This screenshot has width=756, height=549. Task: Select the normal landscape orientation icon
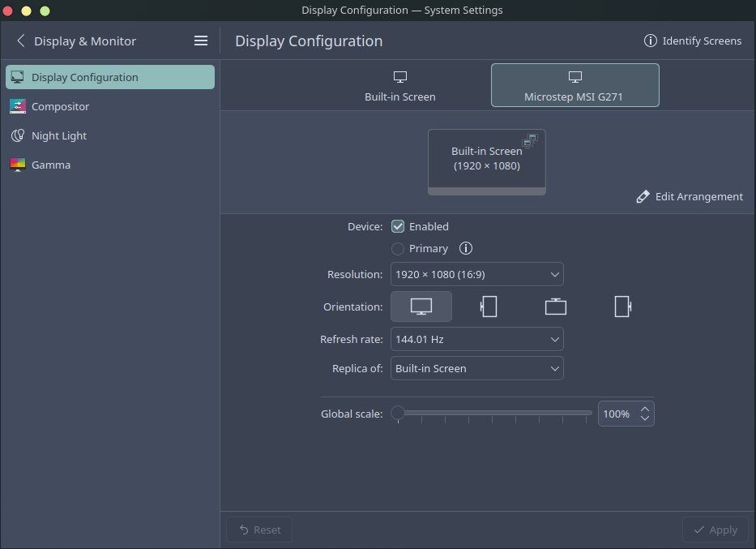pyautogui.click(x=421, y=307)
